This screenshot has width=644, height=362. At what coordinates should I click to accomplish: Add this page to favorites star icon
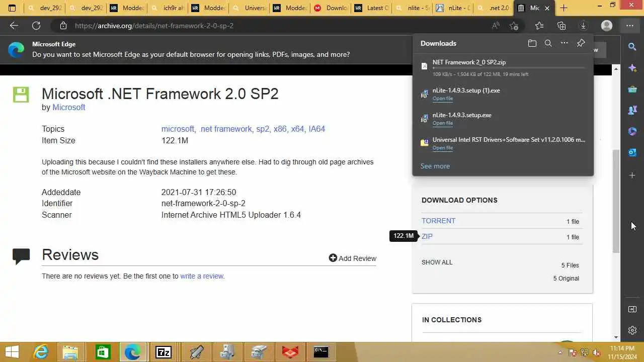click(x=514, y=26)
